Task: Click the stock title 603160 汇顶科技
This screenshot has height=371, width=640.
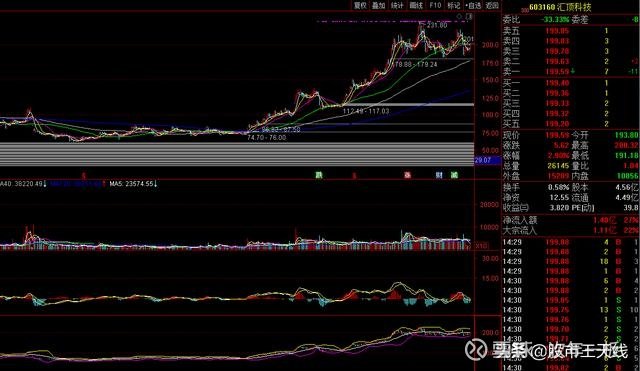Action: tap(560, 7)
